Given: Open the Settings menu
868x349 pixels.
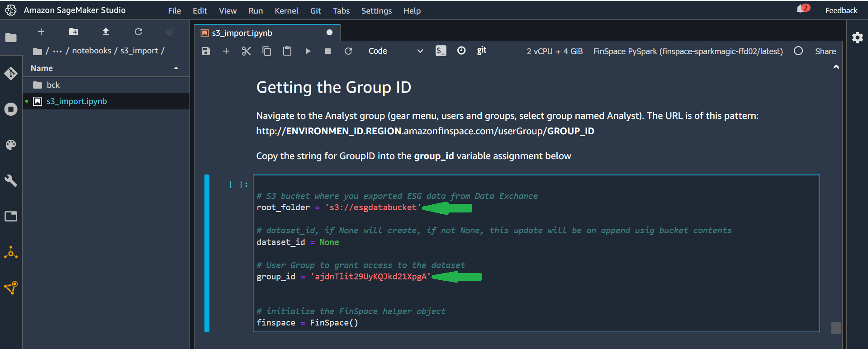Looking at the screenshot, I should click(377, 10).
